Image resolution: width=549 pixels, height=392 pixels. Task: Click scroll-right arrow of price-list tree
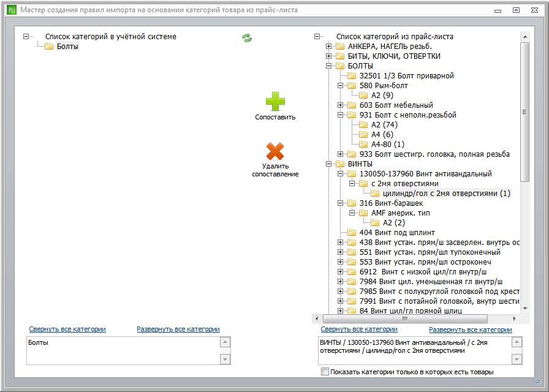point(514,318)
